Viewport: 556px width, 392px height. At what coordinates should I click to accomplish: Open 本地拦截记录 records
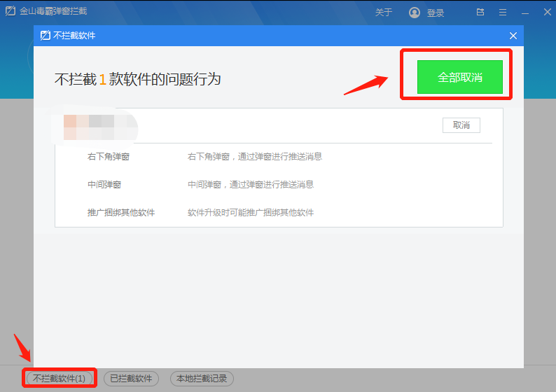[x=201, y=378]
